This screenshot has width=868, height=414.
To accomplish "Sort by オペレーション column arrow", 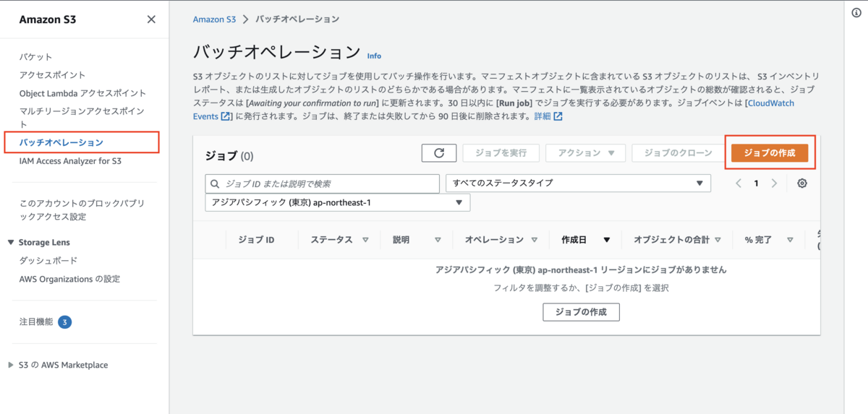I will (535, 240).
